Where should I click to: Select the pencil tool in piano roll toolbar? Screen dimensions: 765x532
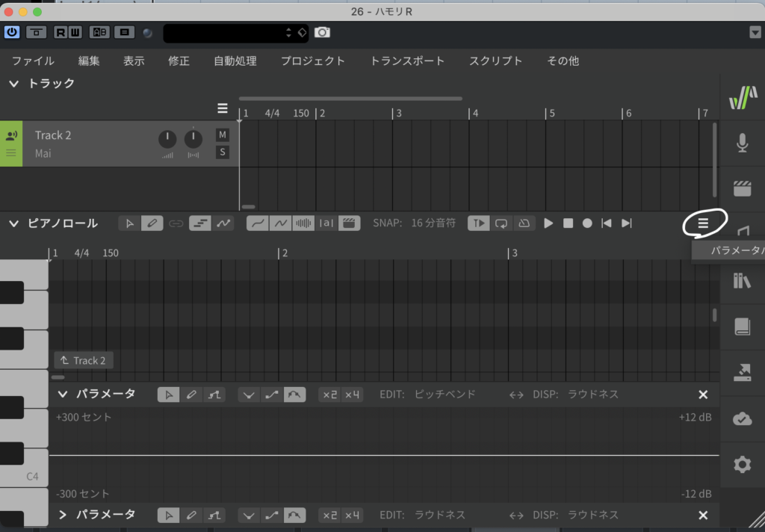point(152,223)
